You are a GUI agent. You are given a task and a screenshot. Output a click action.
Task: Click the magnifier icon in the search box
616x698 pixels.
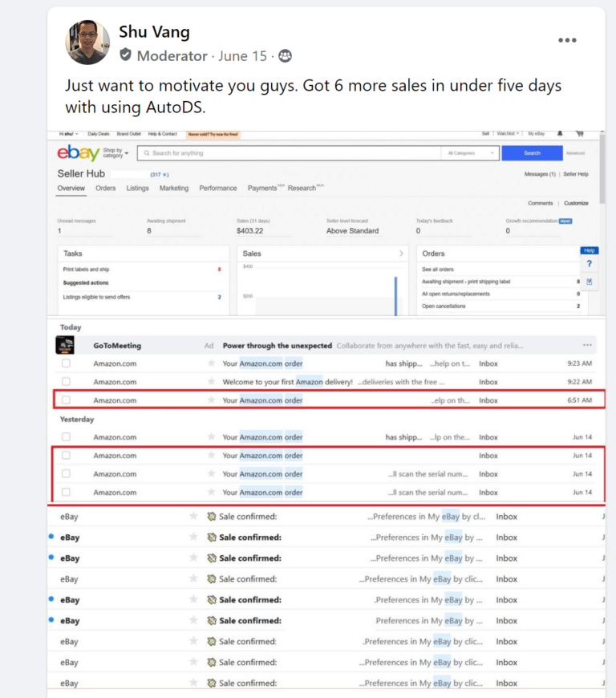(x=147, y=153)
